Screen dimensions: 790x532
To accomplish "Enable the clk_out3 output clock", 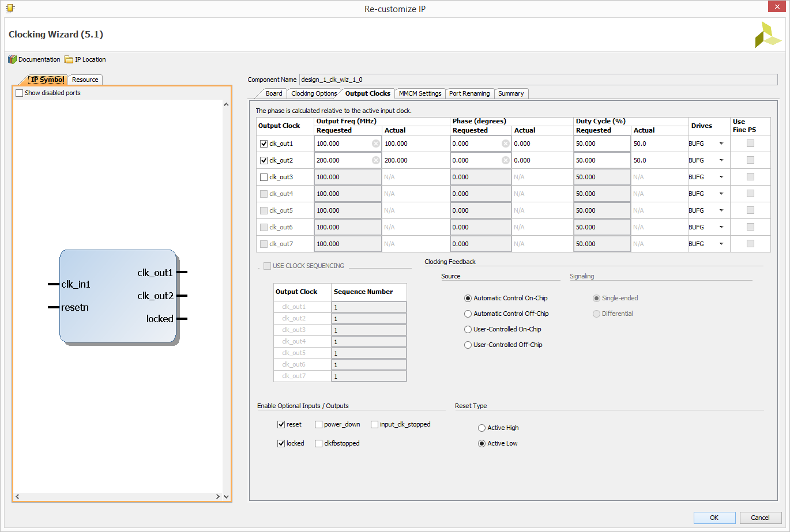I will pos(264,177).
